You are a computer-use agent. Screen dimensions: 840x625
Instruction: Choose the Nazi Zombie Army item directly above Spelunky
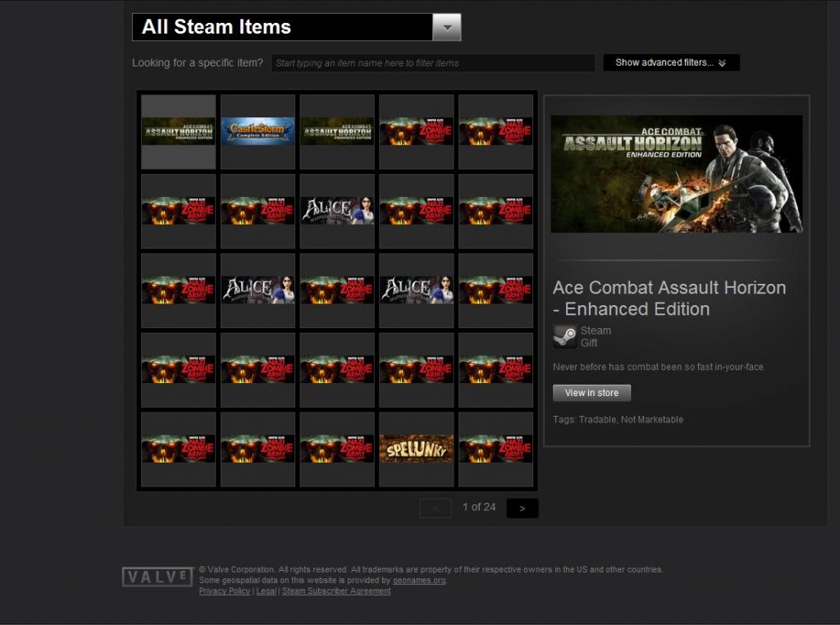[x=416, y=370]
